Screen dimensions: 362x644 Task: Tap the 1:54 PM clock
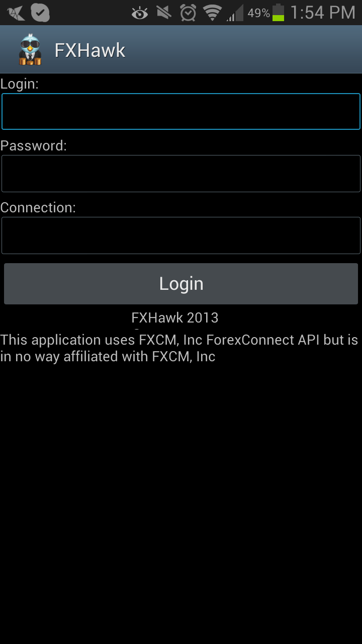point(323,13)
